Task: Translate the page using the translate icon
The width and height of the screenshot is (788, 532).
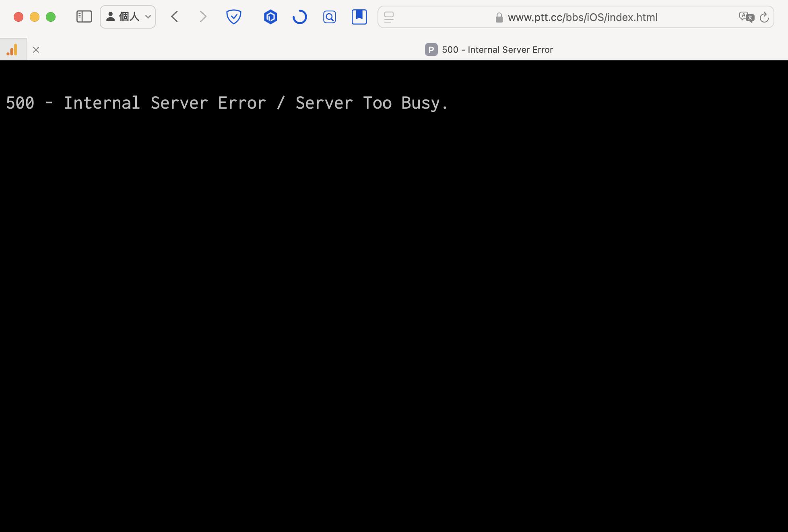Action: point(747,17)
